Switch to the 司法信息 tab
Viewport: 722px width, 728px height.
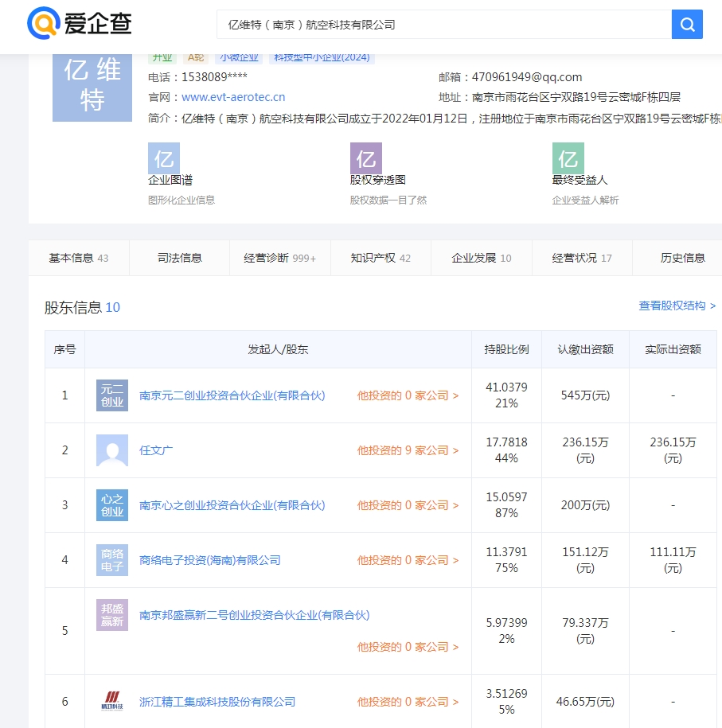[179, 258]
